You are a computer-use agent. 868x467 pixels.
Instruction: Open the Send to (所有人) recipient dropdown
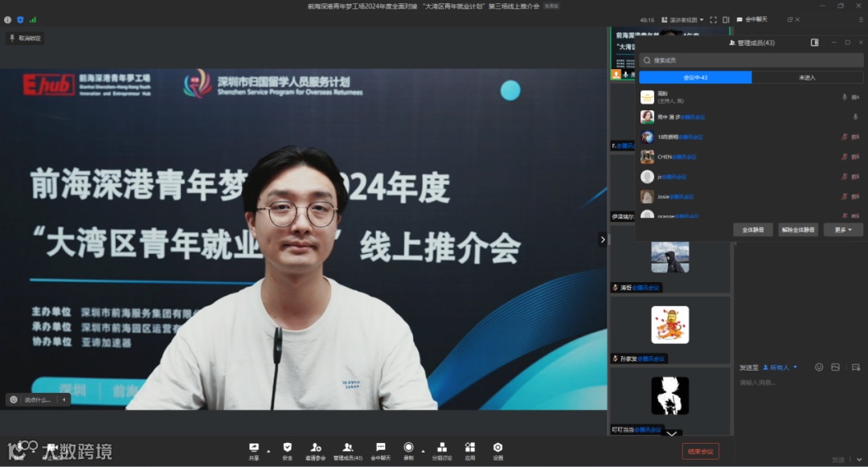(780, 367)
